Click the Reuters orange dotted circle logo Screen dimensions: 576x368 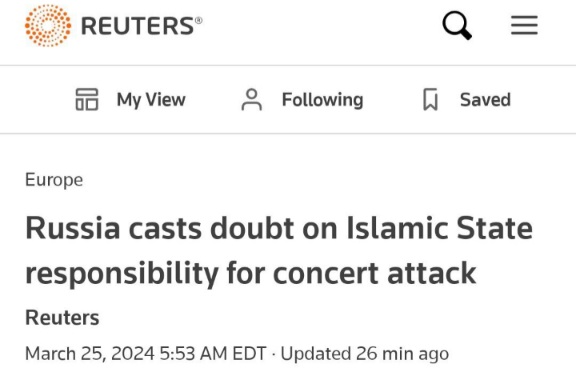(48, 26)
